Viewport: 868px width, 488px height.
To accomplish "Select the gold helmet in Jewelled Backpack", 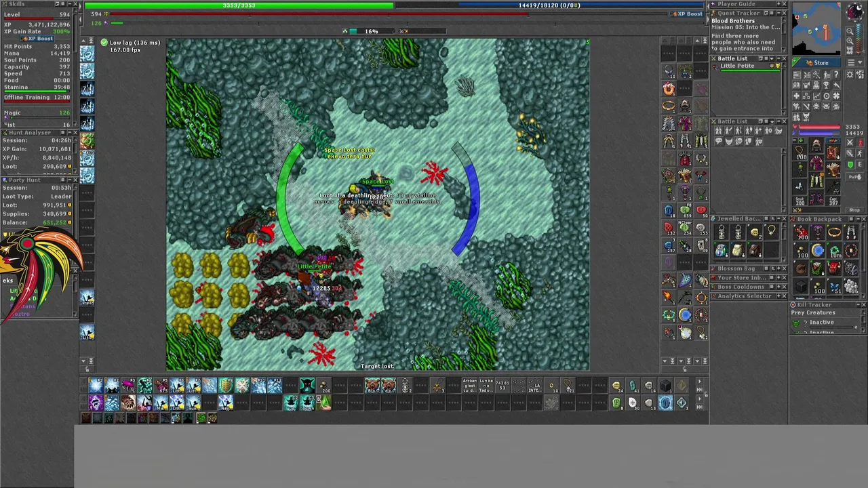I will (753, 232).
